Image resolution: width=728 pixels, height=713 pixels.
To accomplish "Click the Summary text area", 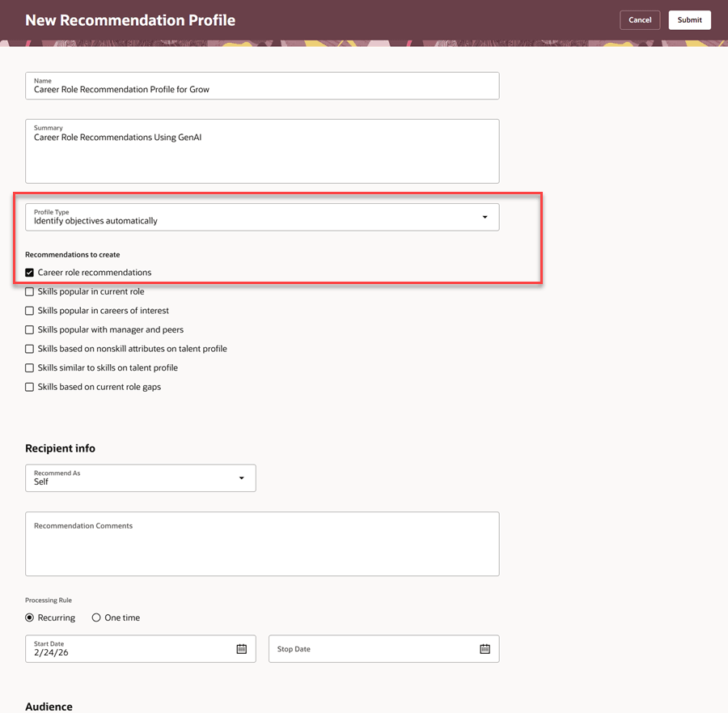I will pos(262,150).
